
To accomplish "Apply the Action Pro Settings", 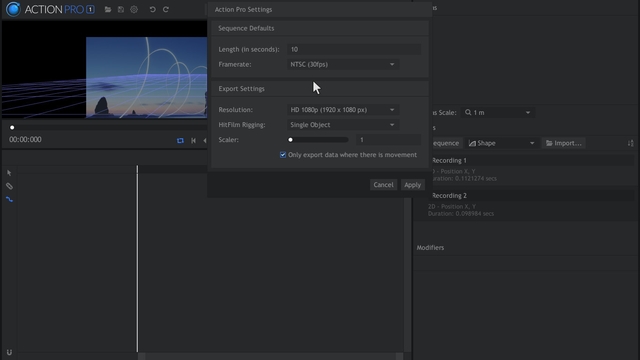I will coord(412,185).
